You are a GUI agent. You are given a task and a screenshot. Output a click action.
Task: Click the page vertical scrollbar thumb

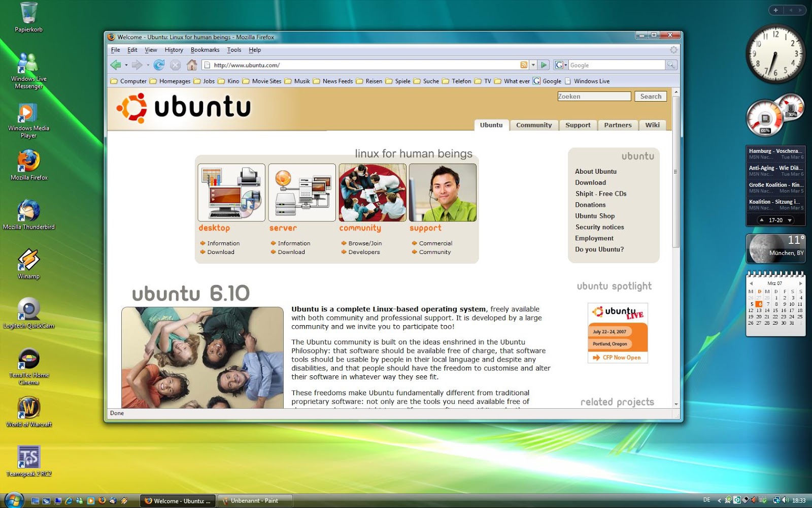tap(675, 171)
